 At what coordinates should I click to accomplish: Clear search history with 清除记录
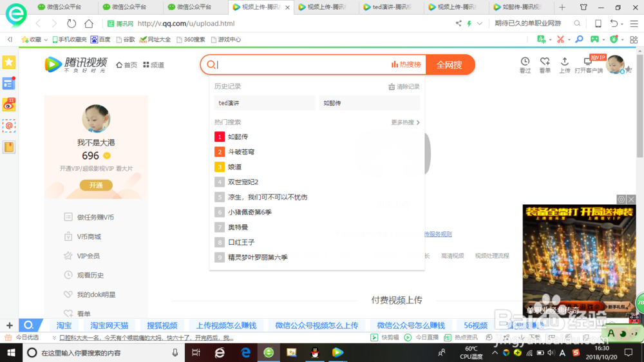click(404, 87)
